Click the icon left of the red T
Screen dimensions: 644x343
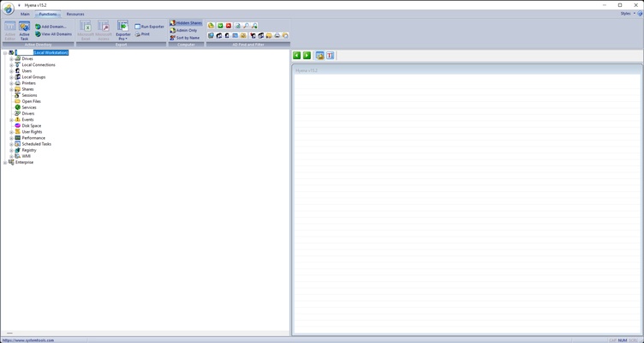click(x=320, y=56)
